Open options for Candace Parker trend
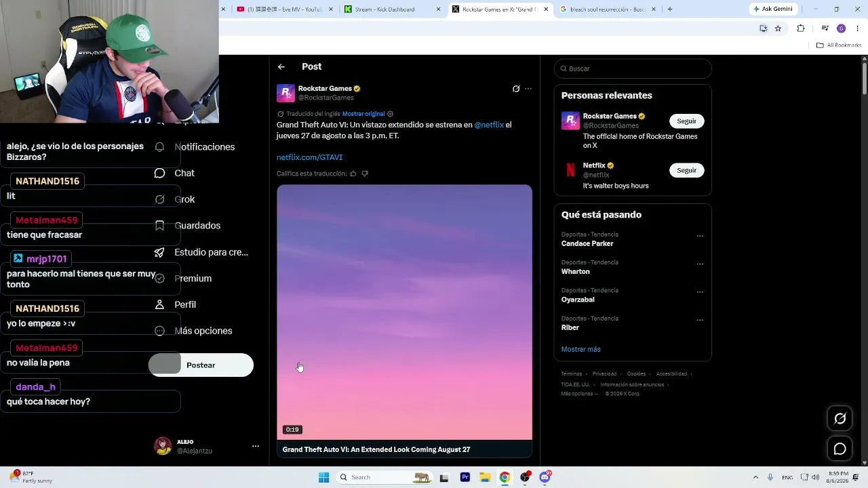868x488 pixels. pos(700,236)
